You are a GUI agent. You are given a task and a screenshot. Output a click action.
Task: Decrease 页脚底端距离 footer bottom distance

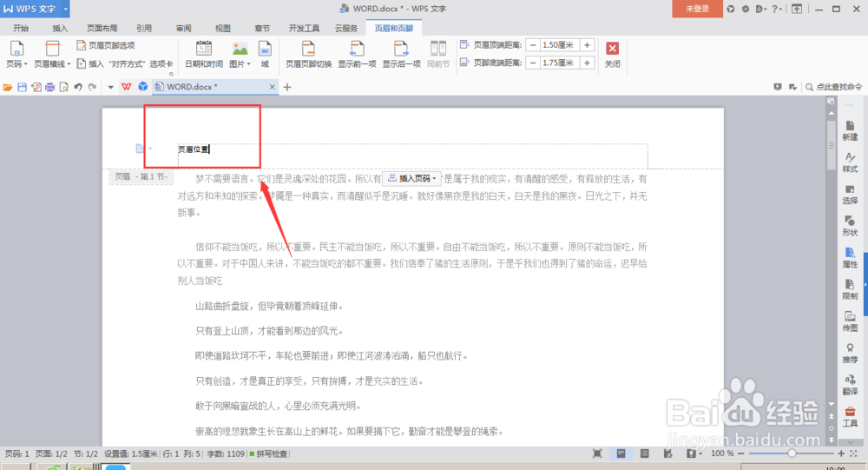533,63
